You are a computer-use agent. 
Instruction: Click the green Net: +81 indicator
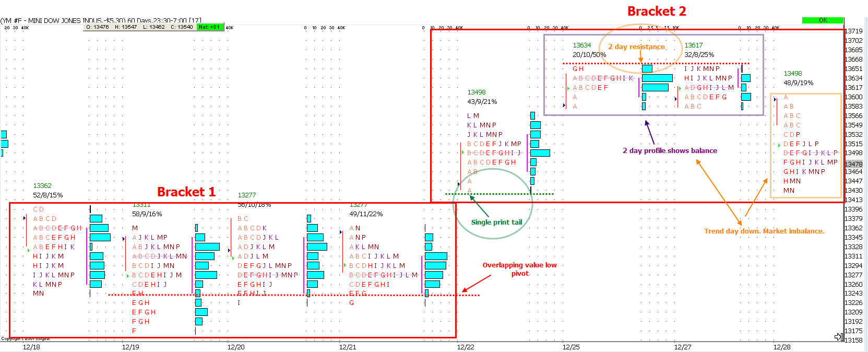[209, 27]
